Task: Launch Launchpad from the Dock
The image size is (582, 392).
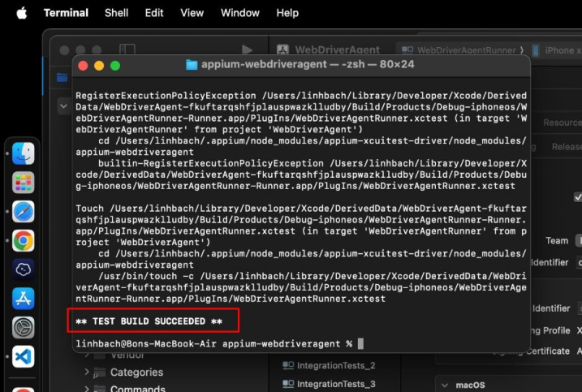Action: tap(23, 183)
